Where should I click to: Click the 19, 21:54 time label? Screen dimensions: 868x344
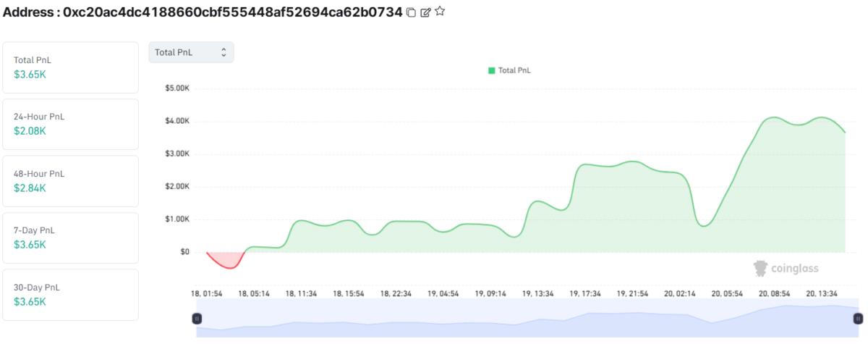pyautogui.click(x=633, y=293)
